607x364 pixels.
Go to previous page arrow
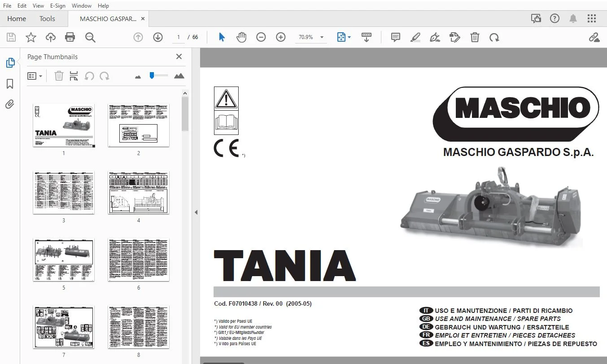pyautogui.click(x=138, y=37)
